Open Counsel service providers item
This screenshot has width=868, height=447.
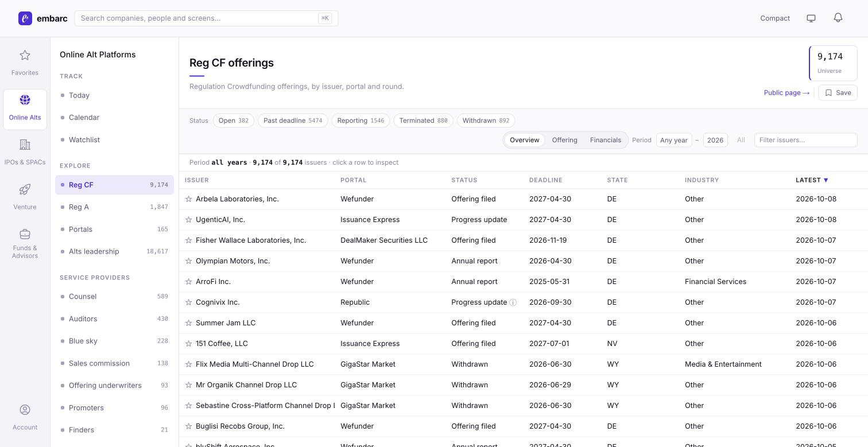[x=115, y=297]
